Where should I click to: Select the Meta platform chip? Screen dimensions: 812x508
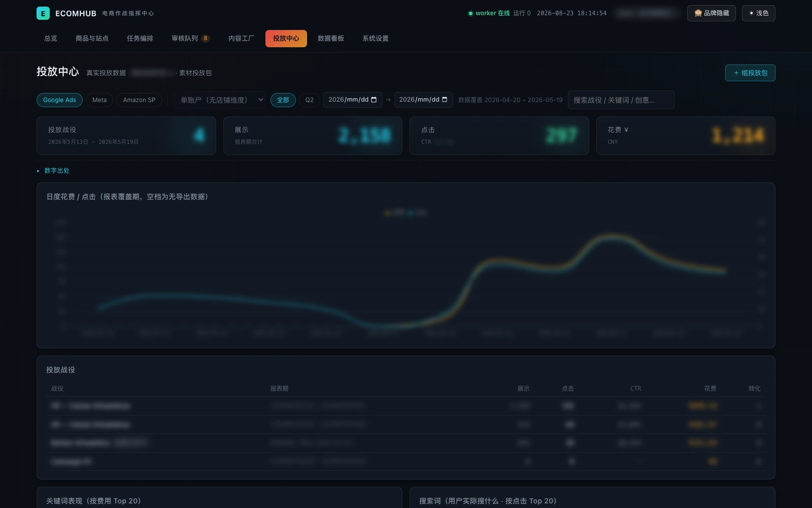(99, 100)
